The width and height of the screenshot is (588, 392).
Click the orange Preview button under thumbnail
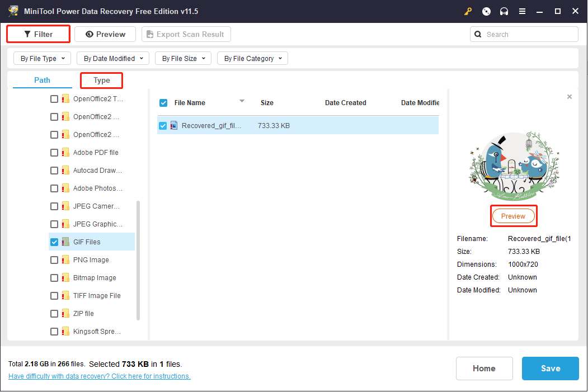[x=514, y=216]
